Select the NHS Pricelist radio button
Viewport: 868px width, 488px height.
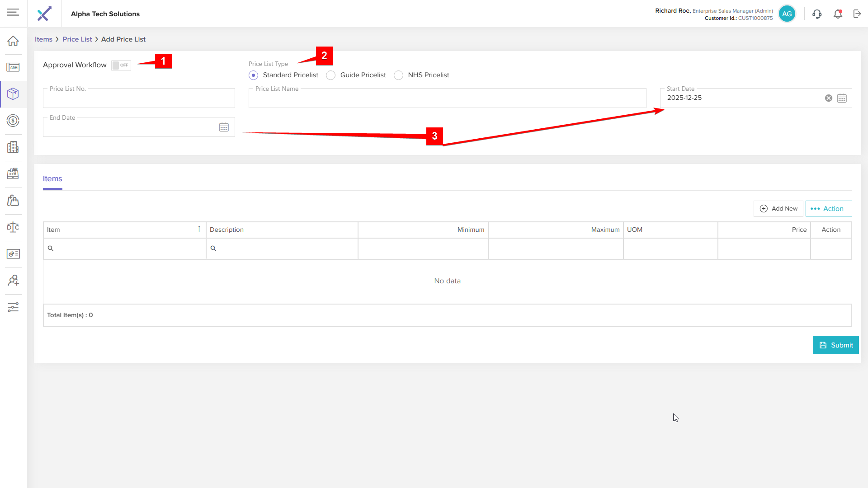[x=398, y=75]
